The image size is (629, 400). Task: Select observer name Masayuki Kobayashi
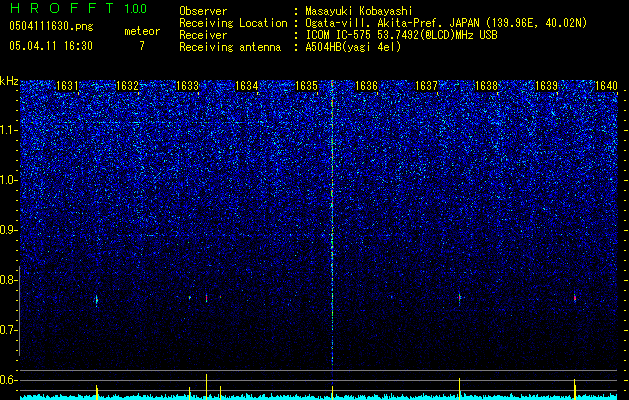[359, 11]
